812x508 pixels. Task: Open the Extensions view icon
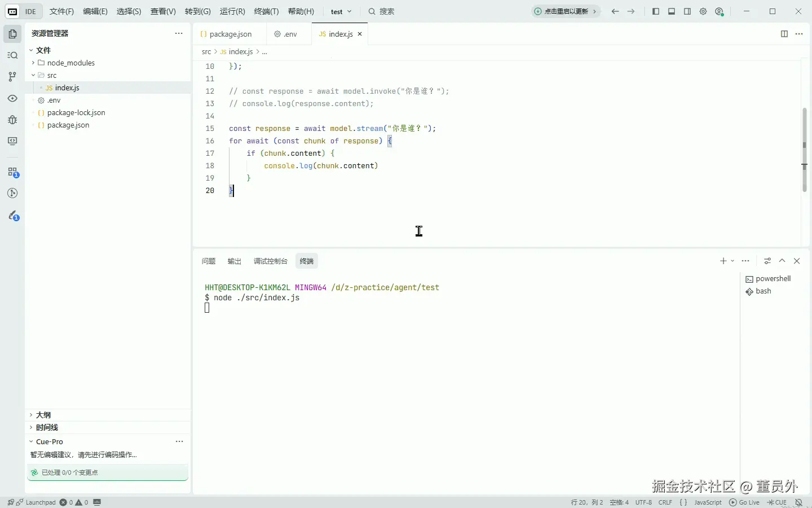click(12, 172)
